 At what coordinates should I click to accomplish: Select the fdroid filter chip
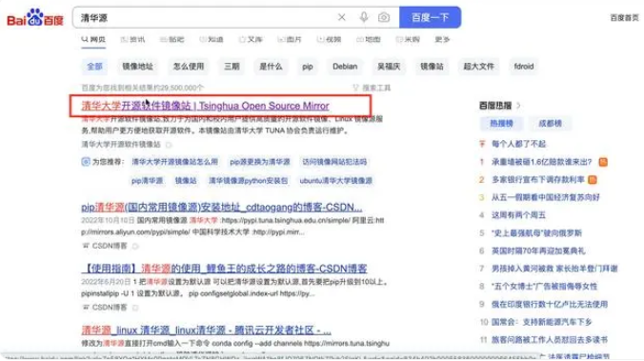[x=524, y=67]
